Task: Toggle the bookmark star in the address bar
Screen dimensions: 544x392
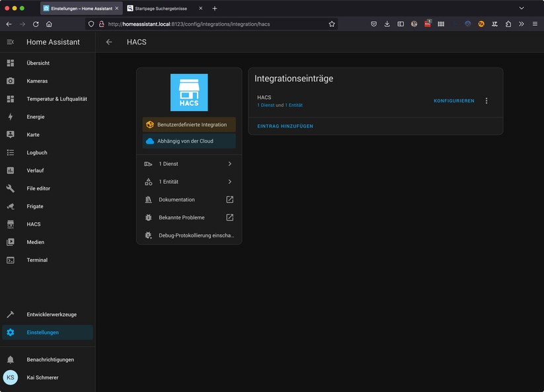Action: coord(331,24)
